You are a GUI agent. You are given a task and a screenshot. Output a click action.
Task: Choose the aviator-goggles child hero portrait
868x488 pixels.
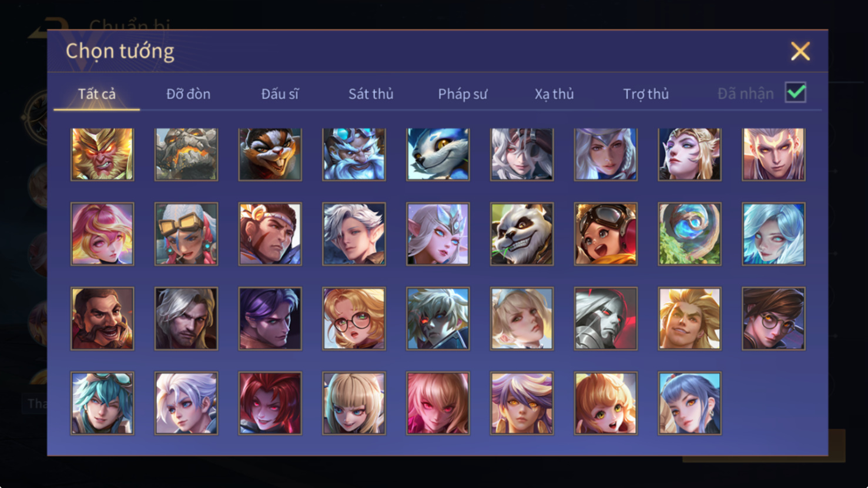pyautogui.click(x=606, y=234)
